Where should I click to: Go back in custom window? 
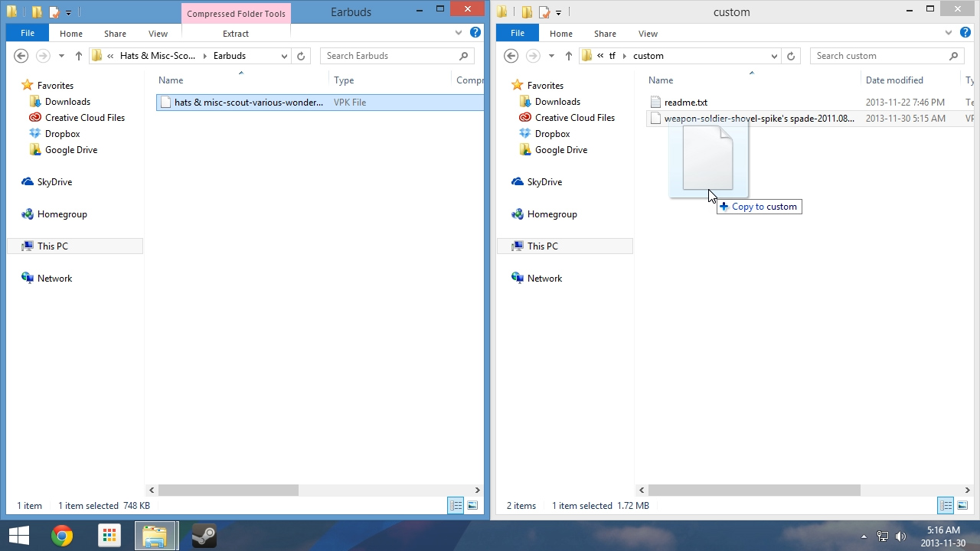(511, 56)
